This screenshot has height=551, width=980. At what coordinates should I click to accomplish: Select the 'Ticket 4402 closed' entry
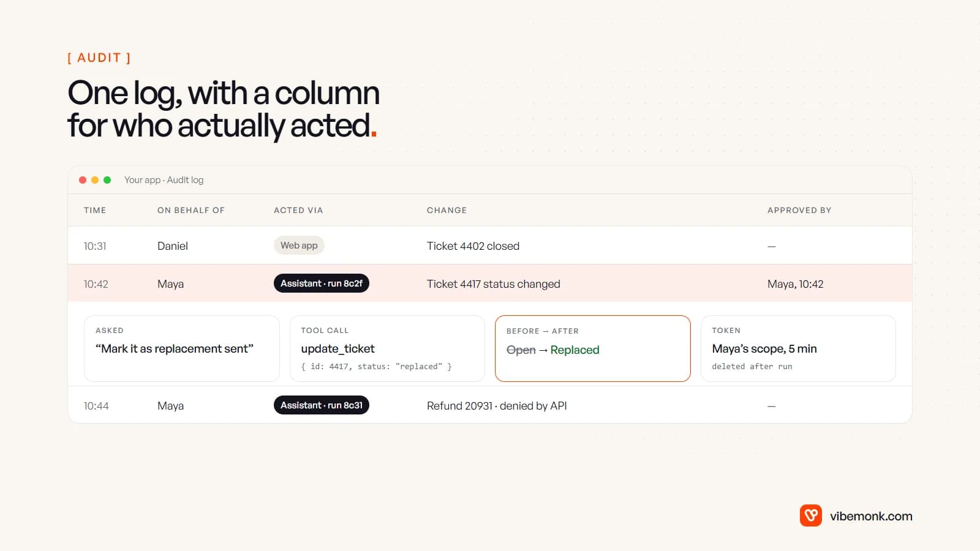point(473,246)
